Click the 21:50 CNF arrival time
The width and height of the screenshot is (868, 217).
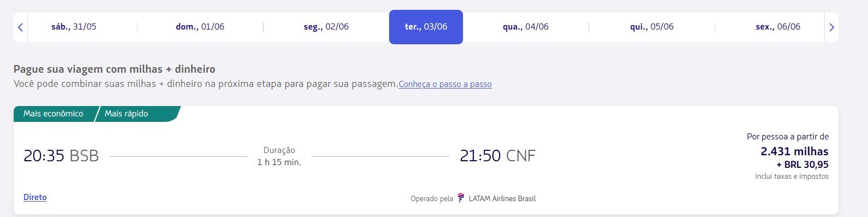497,156
